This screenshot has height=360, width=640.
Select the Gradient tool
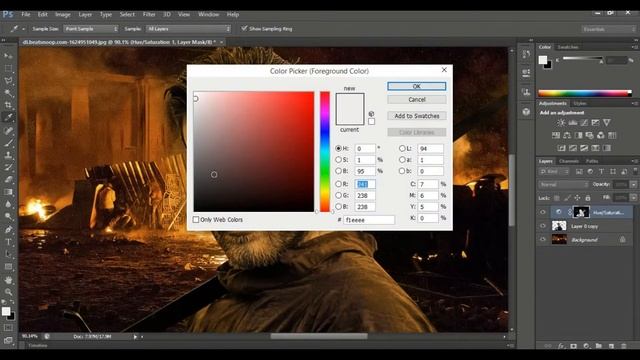pos(8,192)
